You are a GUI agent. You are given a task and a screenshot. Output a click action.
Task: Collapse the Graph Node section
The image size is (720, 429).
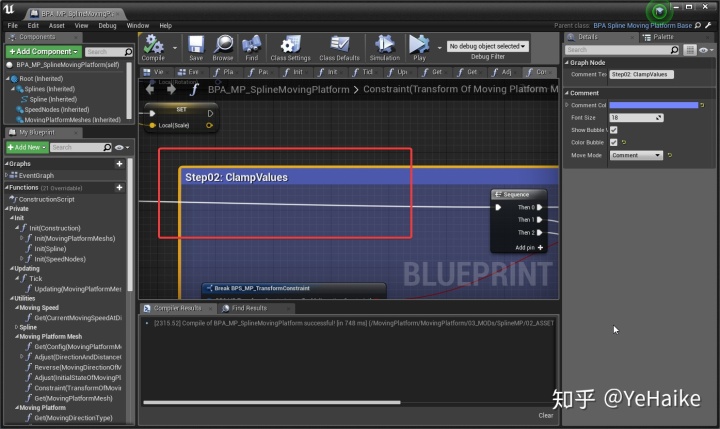coord(567,62)
